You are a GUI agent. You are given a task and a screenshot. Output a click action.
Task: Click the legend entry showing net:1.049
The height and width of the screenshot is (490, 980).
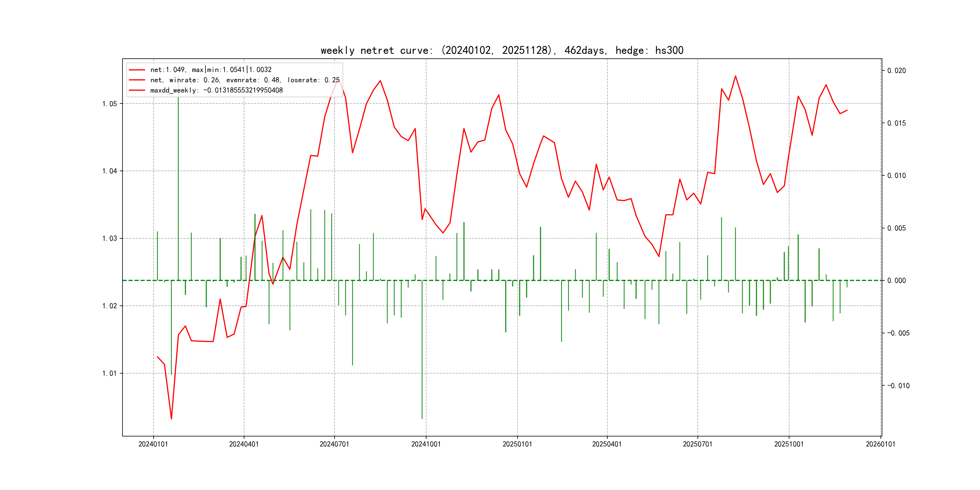tap(211, 70)
